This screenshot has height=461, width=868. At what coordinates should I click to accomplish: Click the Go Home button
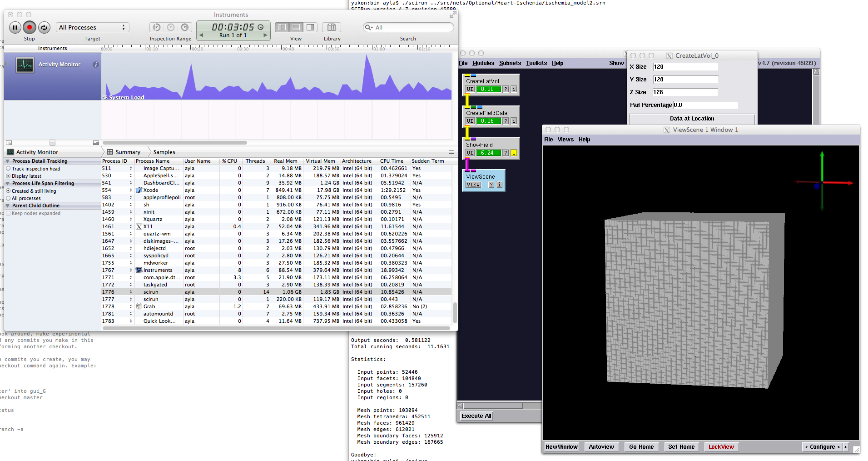pyautogui.click(x=641, y=447)
